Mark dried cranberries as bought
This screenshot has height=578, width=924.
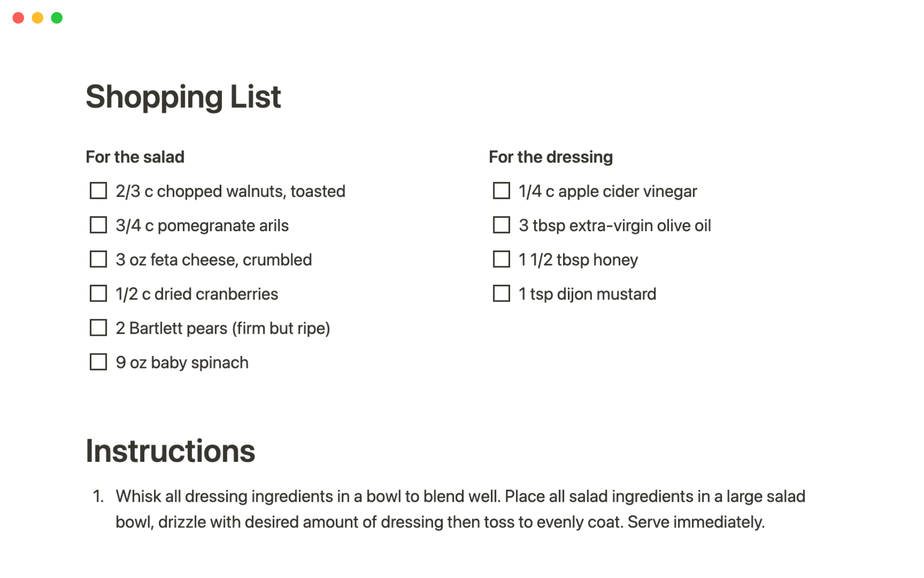98,293
